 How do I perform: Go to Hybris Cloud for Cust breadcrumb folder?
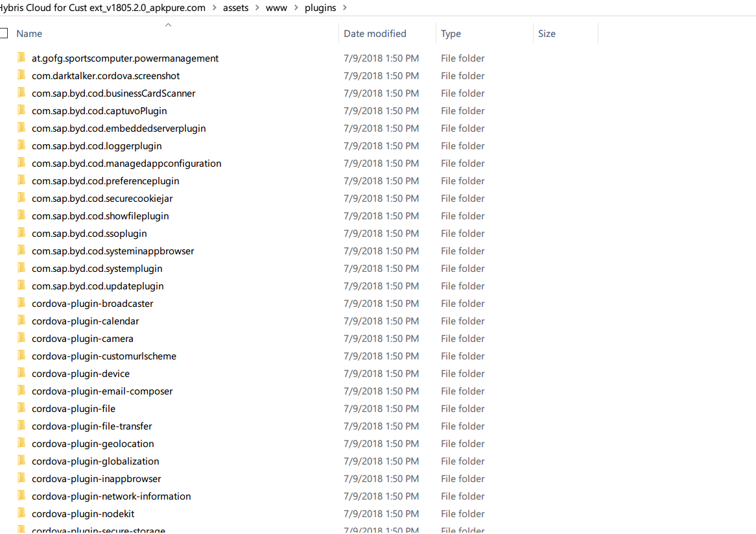pyautogui.click(x=102, y=8)
